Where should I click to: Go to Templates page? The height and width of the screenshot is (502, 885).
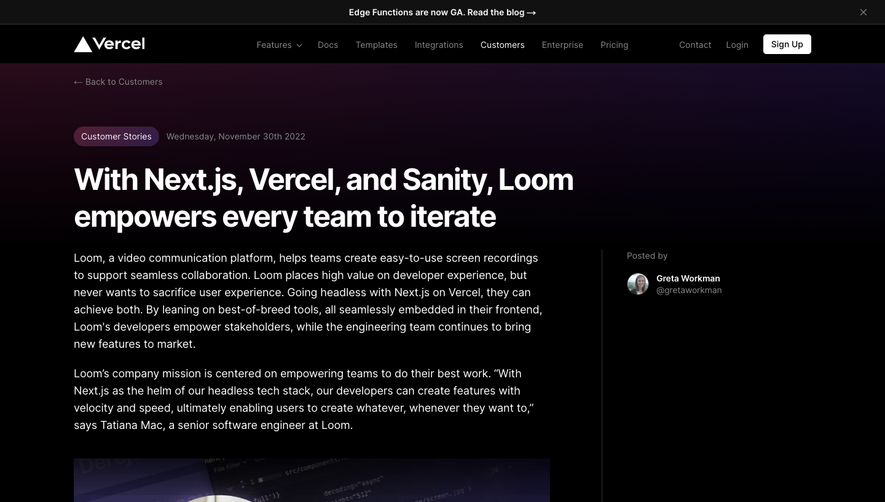(x=376, y=45)
